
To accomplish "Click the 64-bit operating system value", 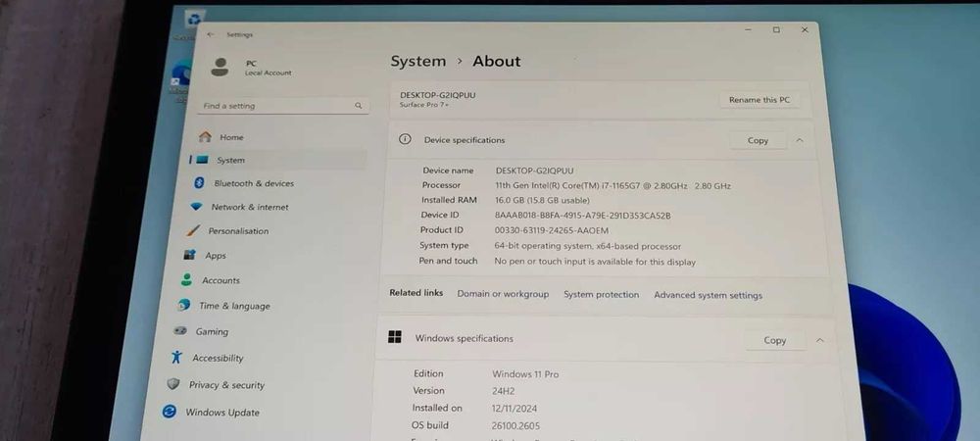I will [587, 246].
